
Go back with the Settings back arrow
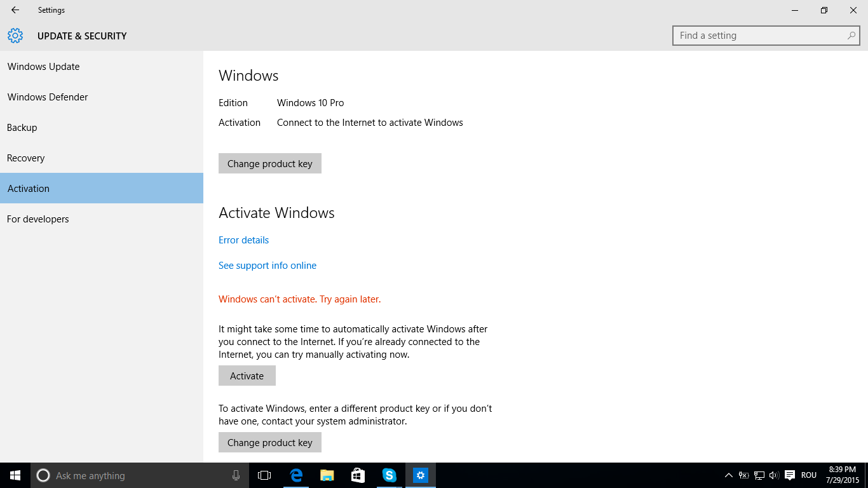pos(15,10)
